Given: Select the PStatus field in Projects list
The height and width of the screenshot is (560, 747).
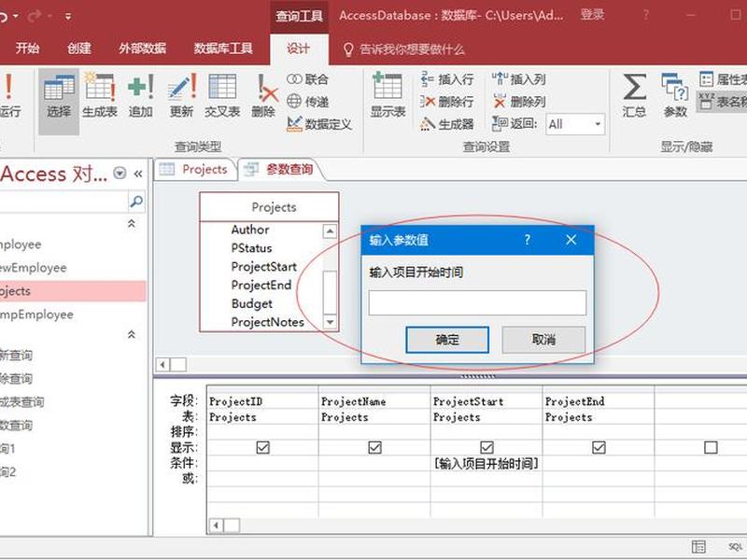Looking at the screenshot, I should [x=251, y=248].
